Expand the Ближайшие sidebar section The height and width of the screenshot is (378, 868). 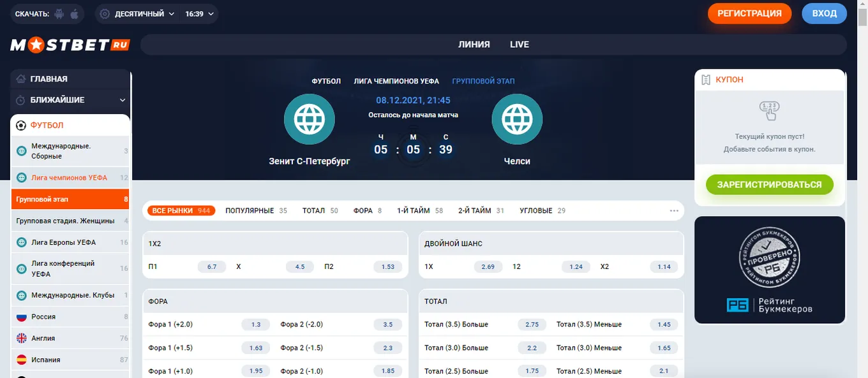[x=71, y=100]
